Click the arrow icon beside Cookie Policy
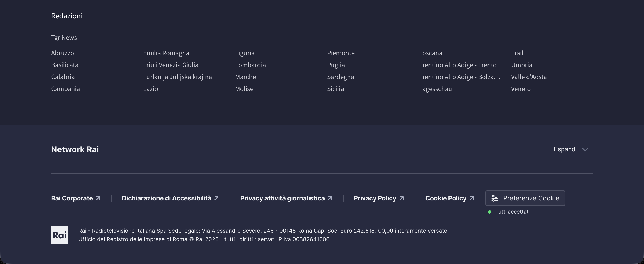644x264 pixels. pos(472,198)
